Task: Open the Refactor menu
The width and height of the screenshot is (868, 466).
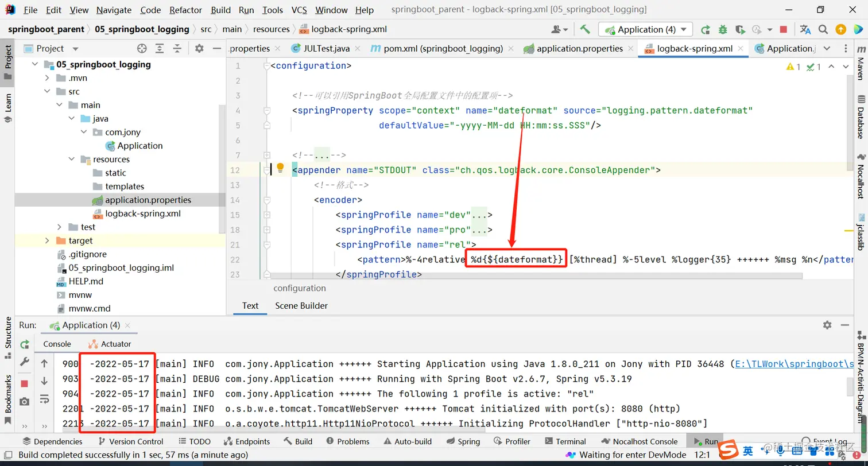Action: 185,10
